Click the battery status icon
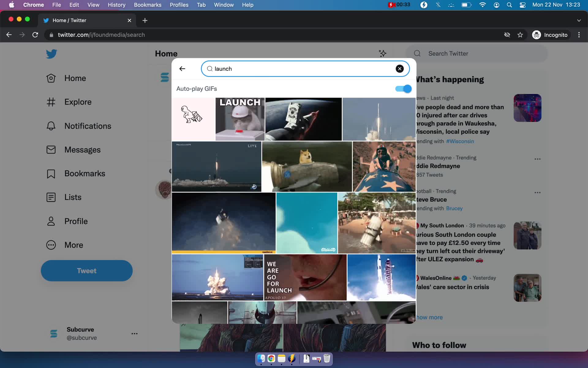 click(x=466, y=5)
